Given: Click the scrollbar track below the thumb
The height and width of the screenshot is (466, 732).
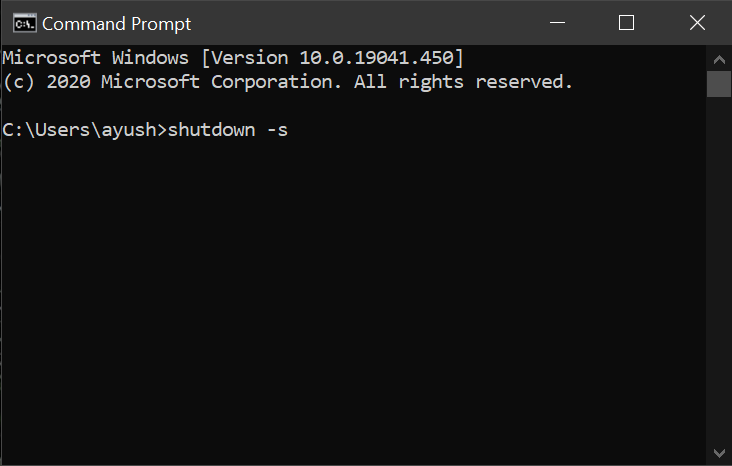Looking at the screenshot, I should tap(719, 280).
